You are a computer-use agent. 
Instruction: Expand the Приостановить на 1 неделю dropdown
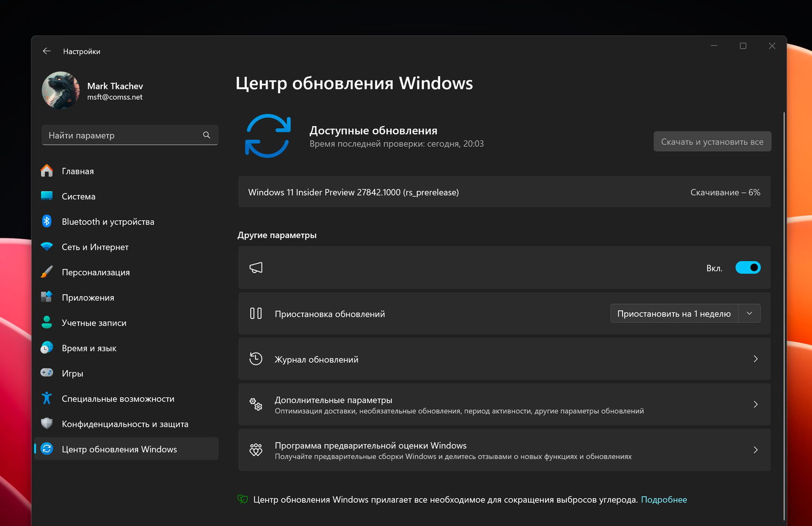(x=750, y=313)
